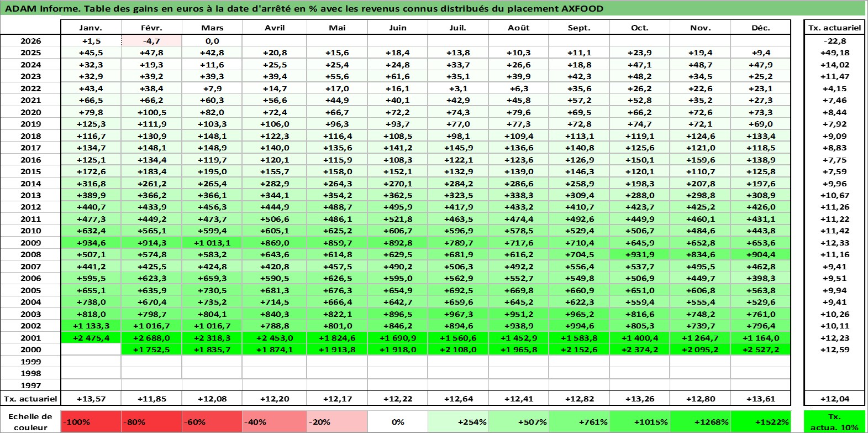Screen dimensions: 868x433
Task: Select the -100% red color scale swatch
Action: 91,422
